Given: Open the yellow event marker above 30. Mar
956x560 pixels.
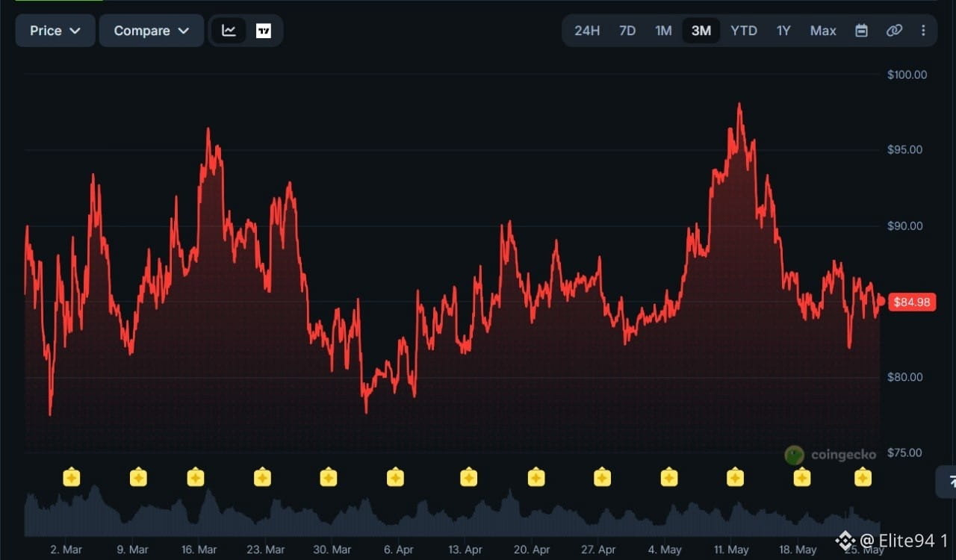Looking at the screenshot, I should coord(329,476).
